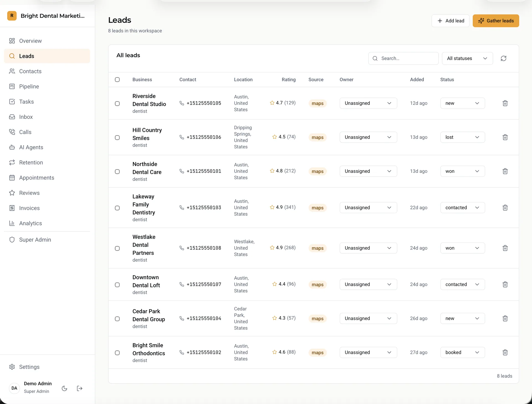Click the Rating column header

click(288, 79)
